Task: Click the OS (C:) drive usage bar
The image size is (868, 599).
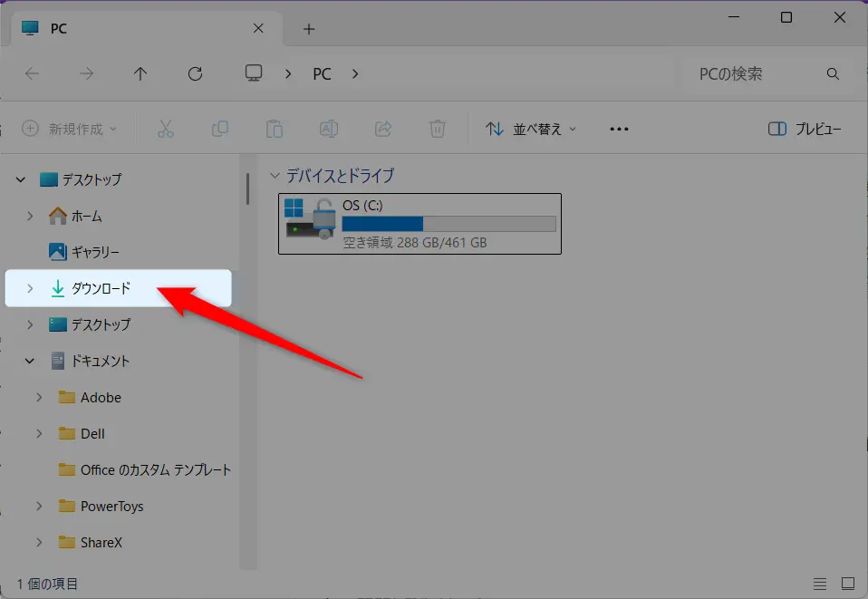Action: (448, 224)
